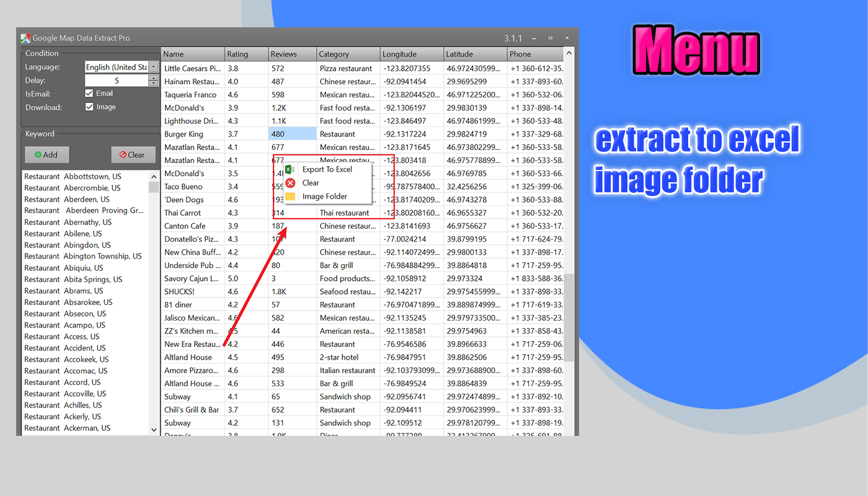Screen dimensions: 868x496
Task: Click the Latitude column header
Action: 476,54
